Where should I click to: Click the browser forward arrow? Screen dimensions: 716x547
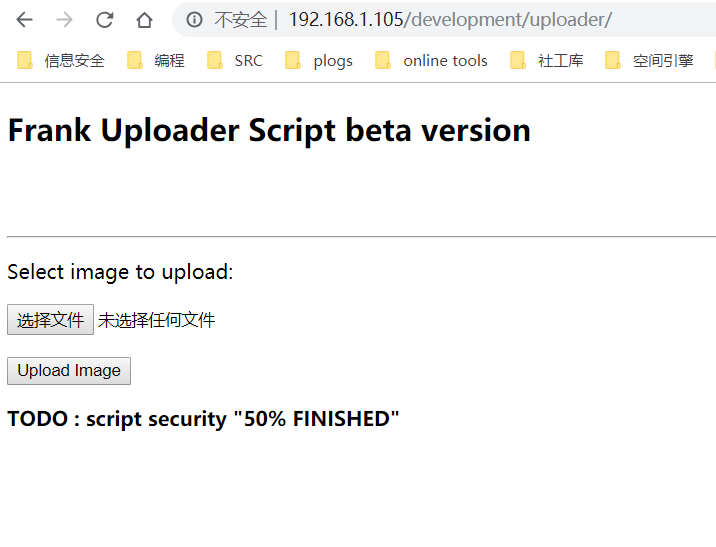tap(64, 20)
